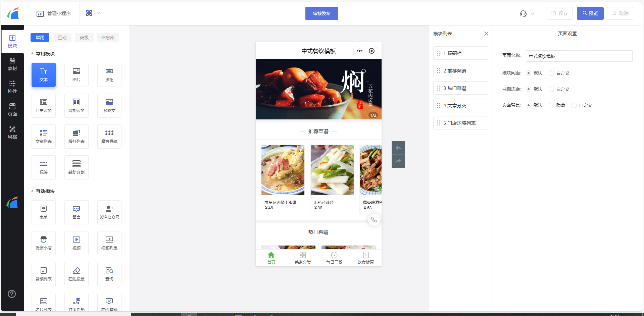Screen dimensions: 644x316
Task: Select 默认 for 模块间距
Action: 529,73
